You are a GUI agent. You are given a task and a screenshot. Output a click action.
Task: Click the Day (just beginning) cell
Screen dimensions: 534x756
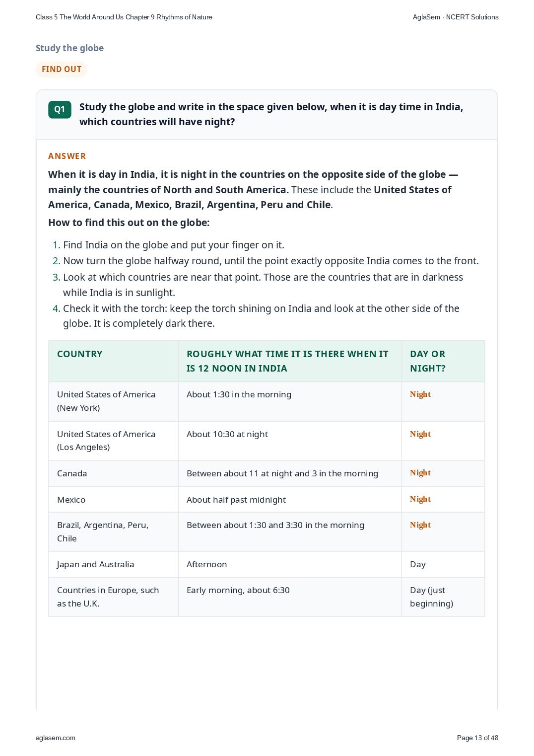pos(443,597)
